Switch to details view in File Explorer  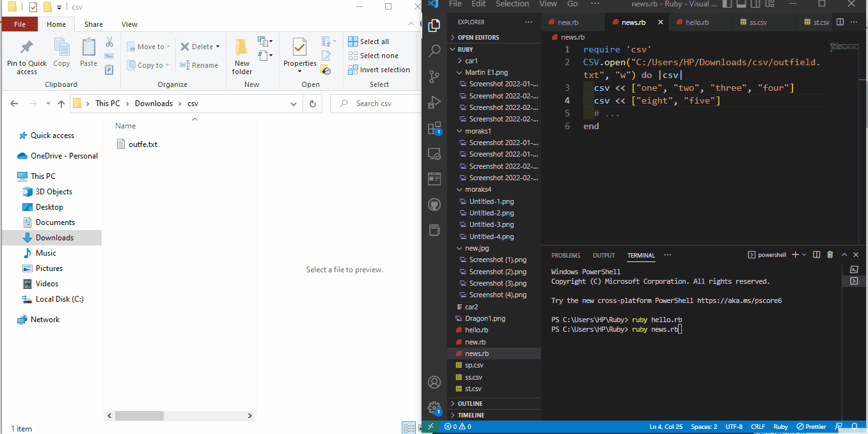pos(408,428)
